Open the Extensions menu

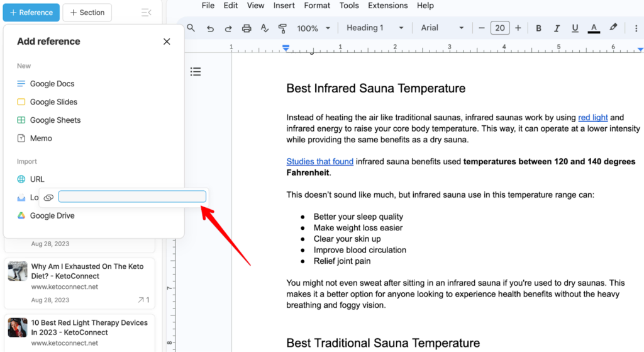coord(387,6)
